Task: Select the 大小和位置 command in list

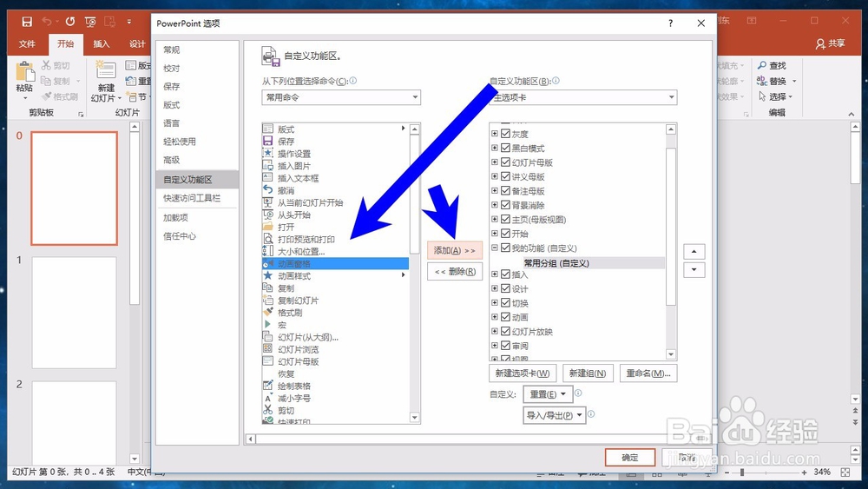Action: pos(335,251)
